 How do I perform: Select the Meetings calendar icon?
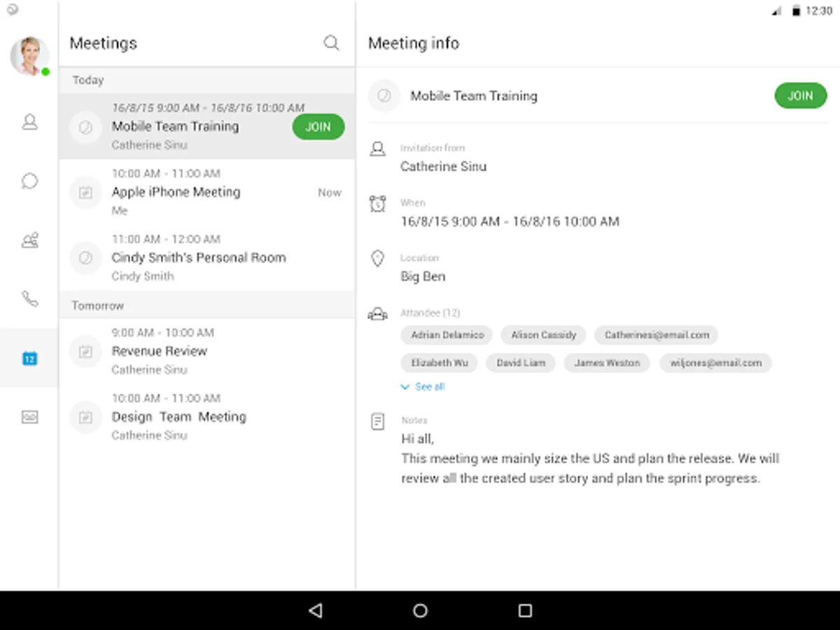click(29, 358)
